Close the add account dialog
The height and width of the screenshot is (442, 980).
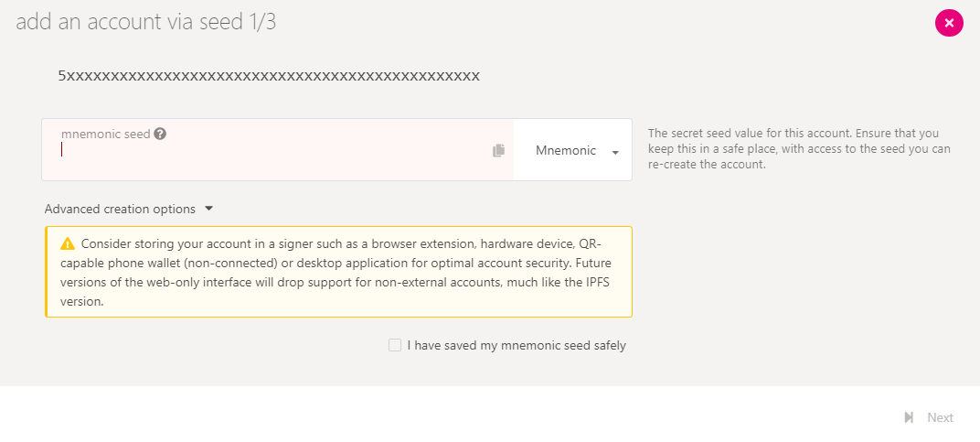[949, 23]
